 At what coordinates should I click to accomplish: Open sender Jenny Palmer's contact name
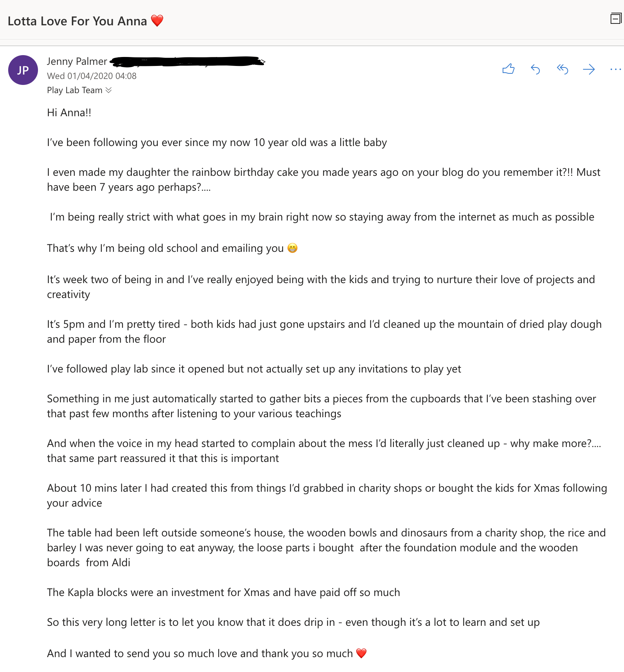[77, 61]
